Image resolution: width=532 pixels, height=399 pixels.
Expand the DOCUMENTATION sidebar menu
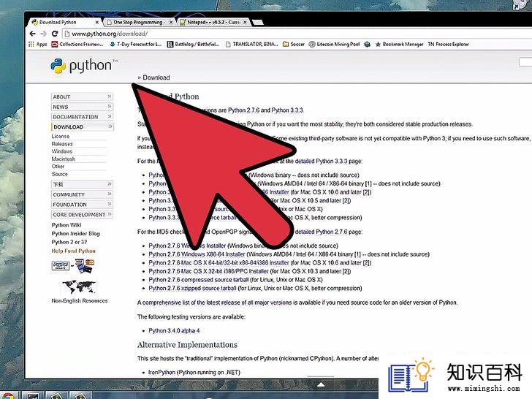point(82,117)
